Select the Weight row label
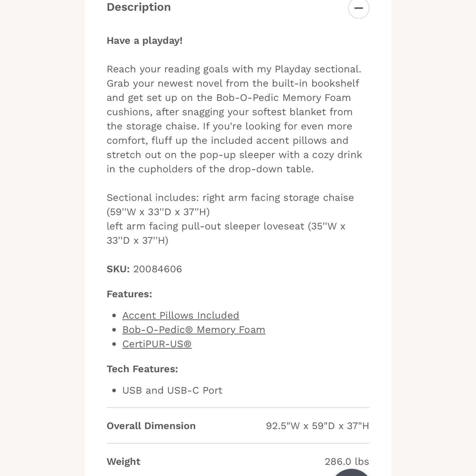This screenshot has height=476, width=476. pyautogui.click(x=123, y=462)
